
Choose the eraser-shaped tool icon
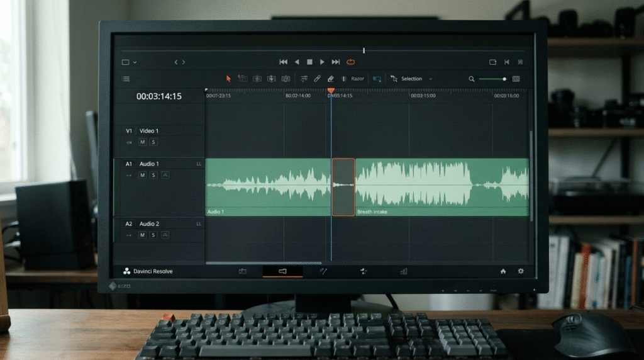(x=331, y=79)
